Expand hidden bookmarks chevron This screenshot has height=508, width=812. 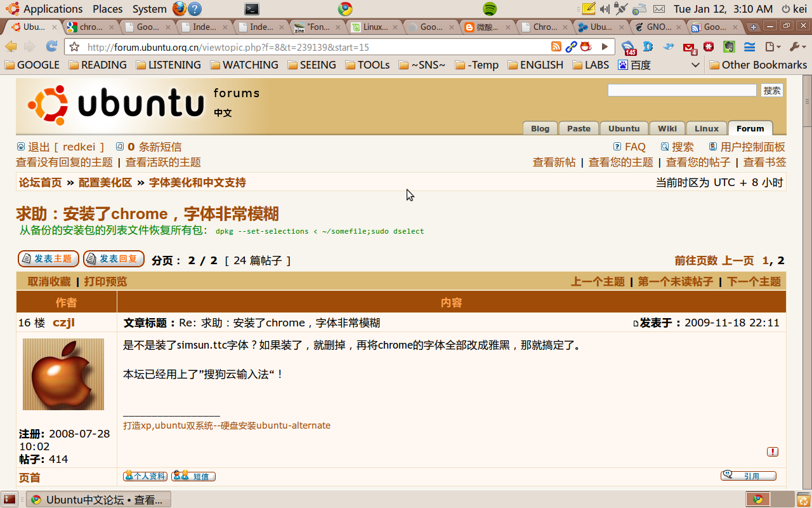pyautogui.click(x=695, y=65)
